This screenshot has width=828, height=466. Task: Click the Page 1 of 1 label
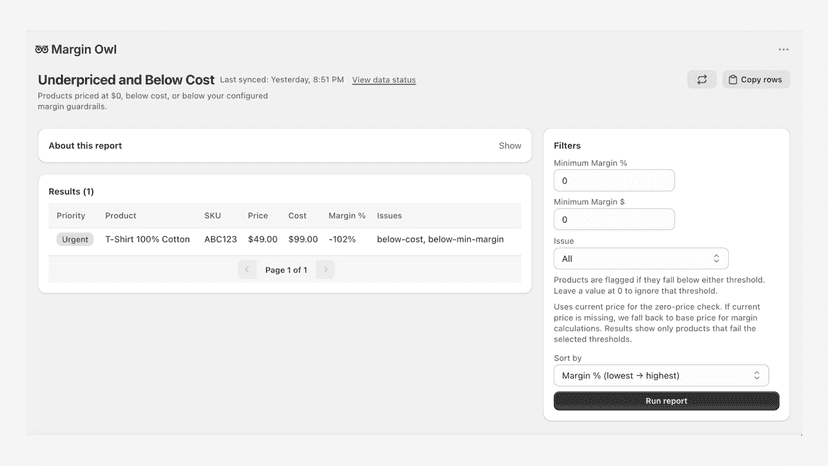click(x=286, y=270)
